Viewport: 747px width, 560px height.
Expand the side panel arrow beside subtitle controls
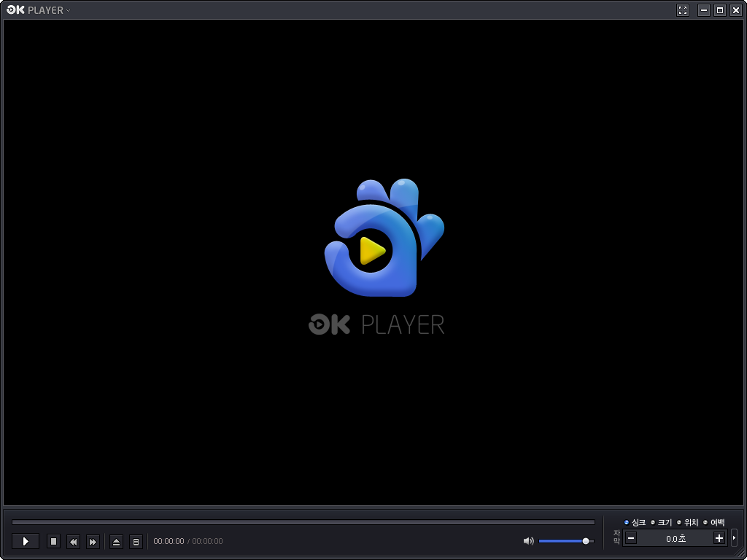(x=734, y=538)
